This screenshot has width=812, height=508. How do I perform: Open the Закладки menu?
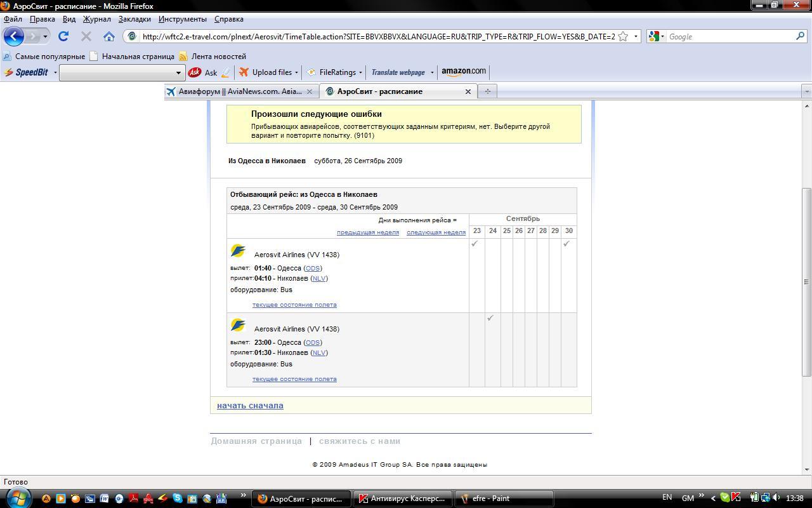(x=134, y=19)
